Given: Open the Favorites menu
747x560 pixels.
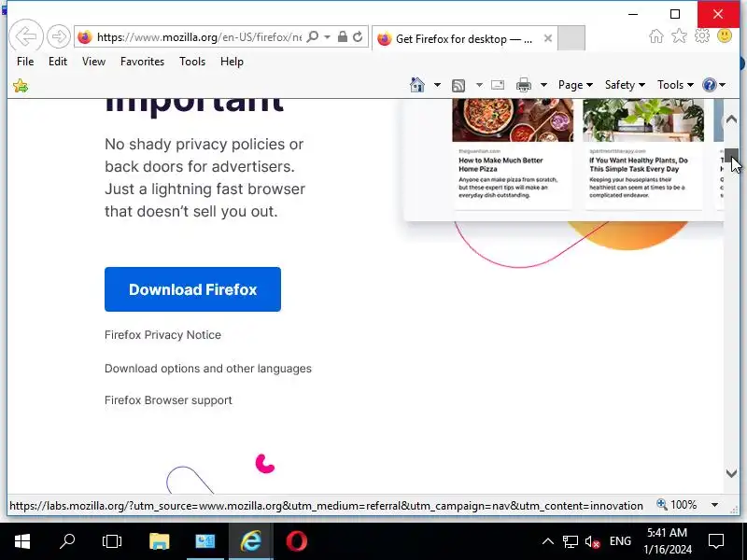Looking at the screenshot, I should coord(142,62).
